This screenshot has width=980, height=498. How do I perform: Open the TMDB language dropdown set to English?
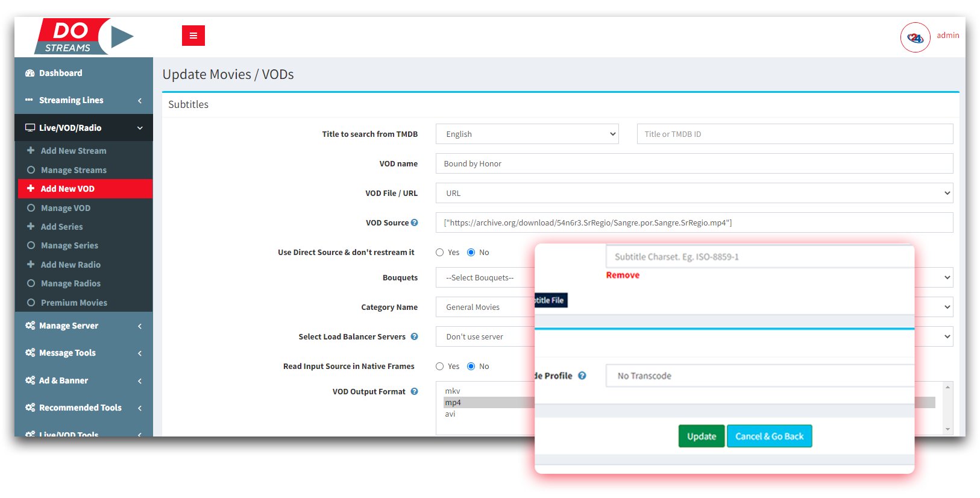point(527,134)
